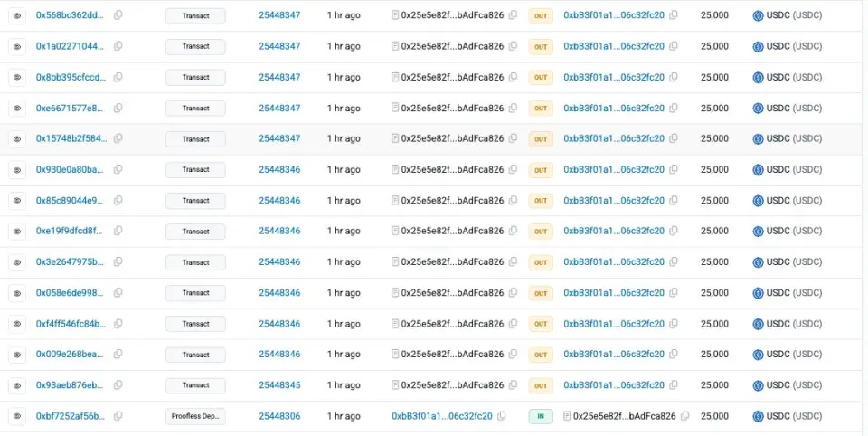Click Transact method in 0x15748b2f584 row

pyautogui.click(x=195, y=139)
